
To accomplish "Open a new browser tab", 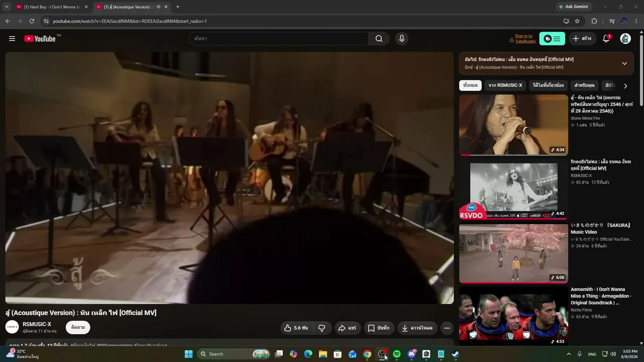I will [x=178, y=7].
